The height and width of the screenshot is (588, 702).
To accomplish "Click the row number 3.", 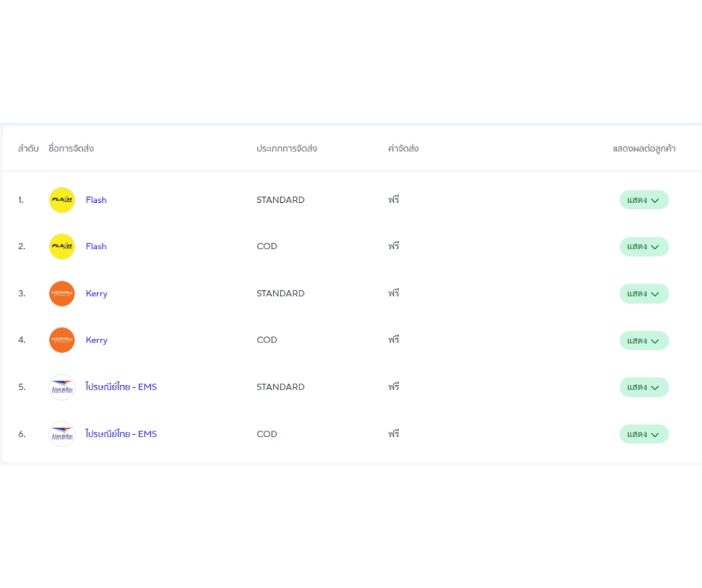I will pos(22,293).
